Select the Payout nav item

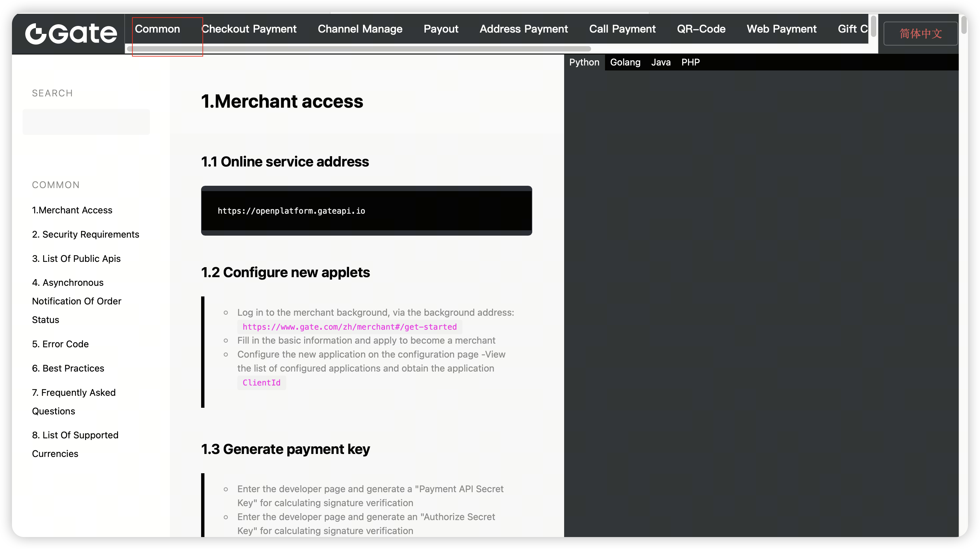coord(440,29)
